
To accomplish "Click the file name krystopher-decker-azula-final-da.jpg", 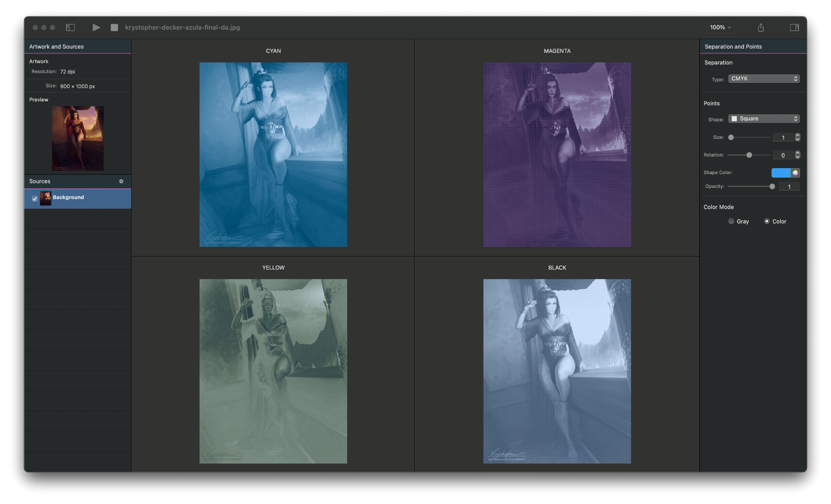I will point(182,28).
